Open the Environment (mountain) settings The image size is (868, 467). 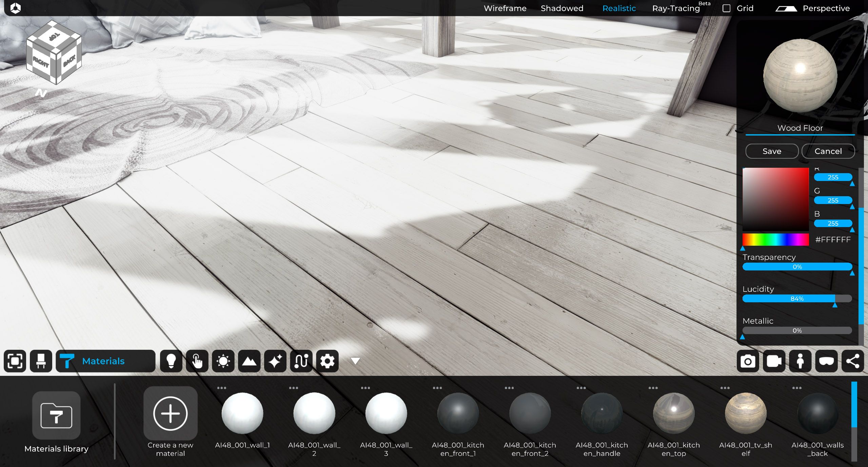click(249, 361)
